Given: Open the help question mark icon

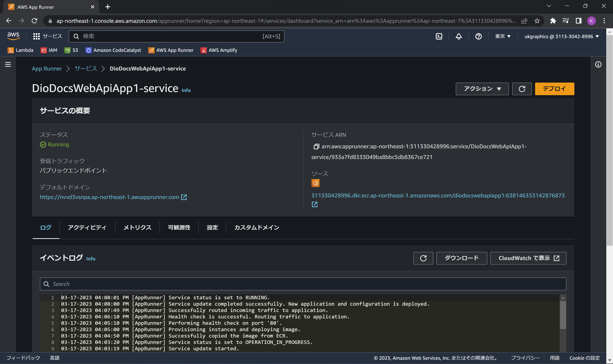Looking at the screenshot, I should pos(478,36).
